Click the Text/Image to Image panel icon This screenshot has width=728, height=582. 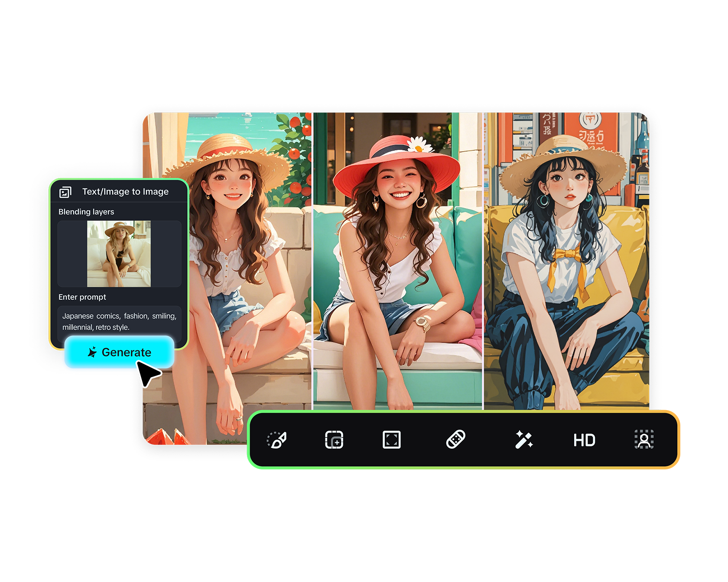65,192
